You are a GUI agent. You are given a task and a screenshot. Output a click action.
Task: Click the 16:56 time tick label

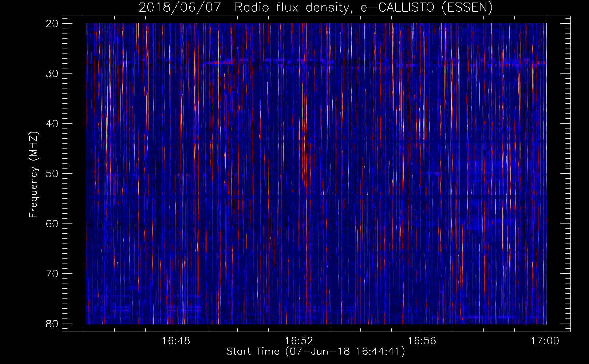click(x=422, y=341)
